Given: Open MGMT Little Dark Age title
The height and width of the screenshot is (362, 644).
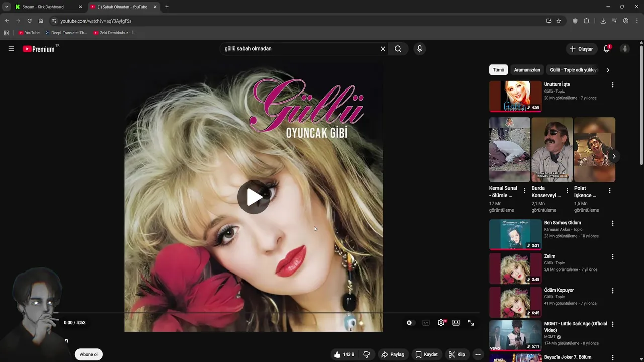Looking at the screenshot, I should tap(575, 327).
